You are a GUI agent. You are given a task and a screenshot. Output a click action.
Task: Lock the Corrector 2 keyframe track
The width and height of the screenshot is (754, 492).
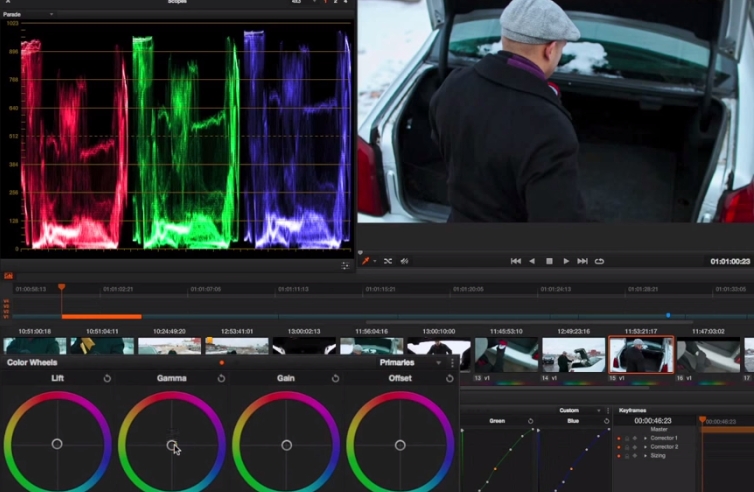[x=627, y=447]
